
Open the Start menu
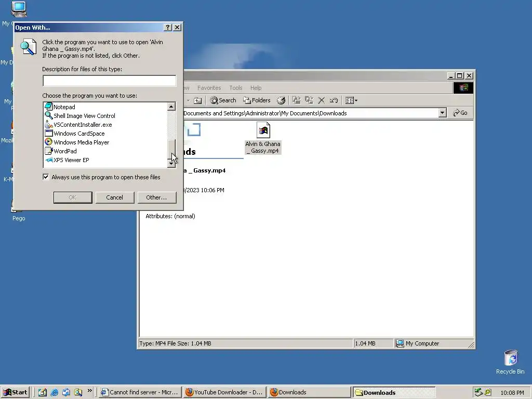coord(15,392)
